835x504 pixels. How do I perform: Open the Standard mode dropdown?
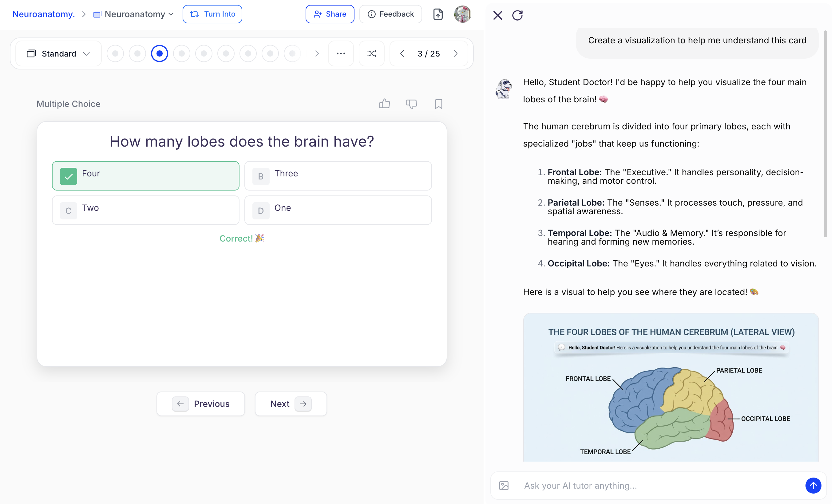58,53
